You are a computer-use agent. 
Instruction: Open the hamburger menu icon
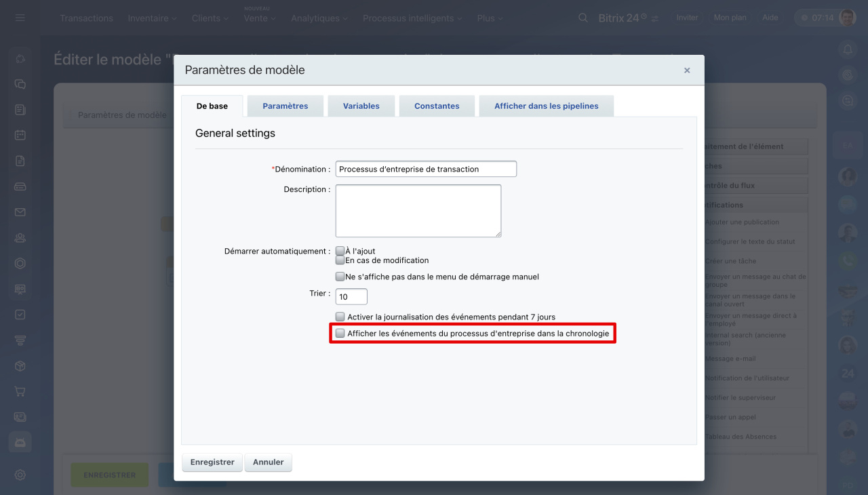click(20, 18)
